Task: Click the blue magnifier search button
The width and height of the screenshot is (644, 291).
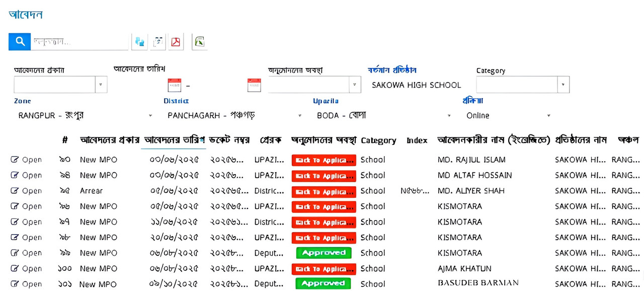Action: [x=20, y=42]
